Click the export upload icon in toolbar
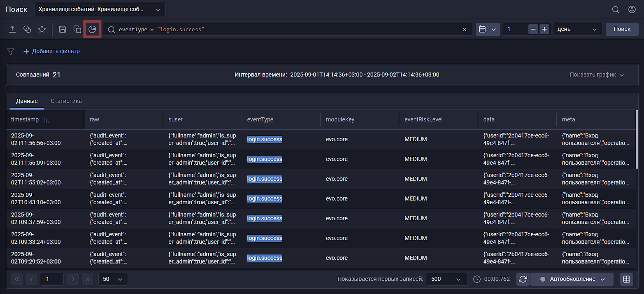Viewport: 644px width, 294px height. 12,29
